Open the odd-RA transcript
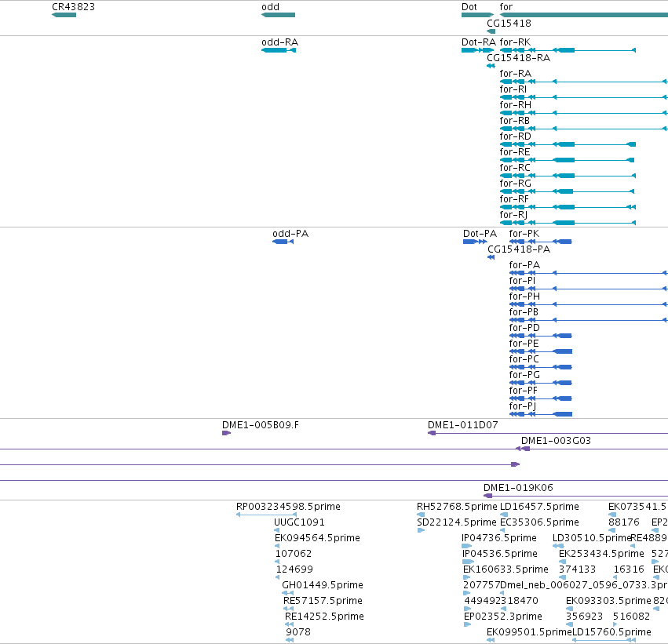This screenshot has height=644, width=668. tap(279, 50)
